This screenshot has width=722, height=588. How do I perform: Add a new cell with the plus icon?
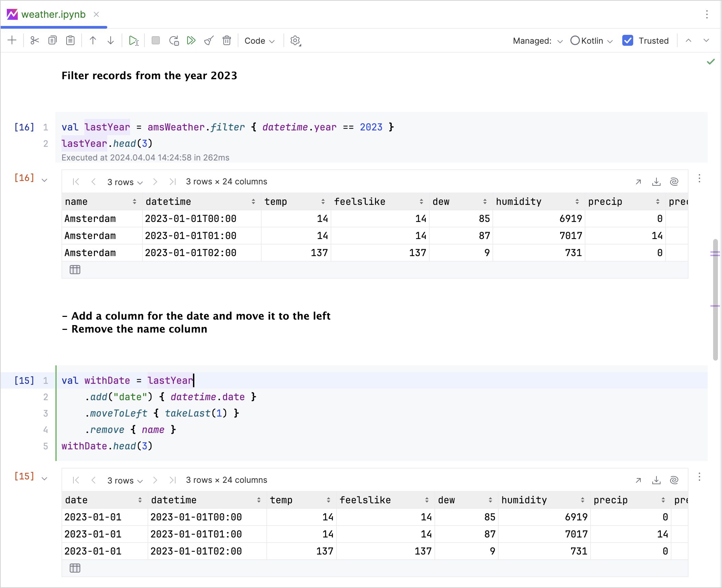pos(12,40)
